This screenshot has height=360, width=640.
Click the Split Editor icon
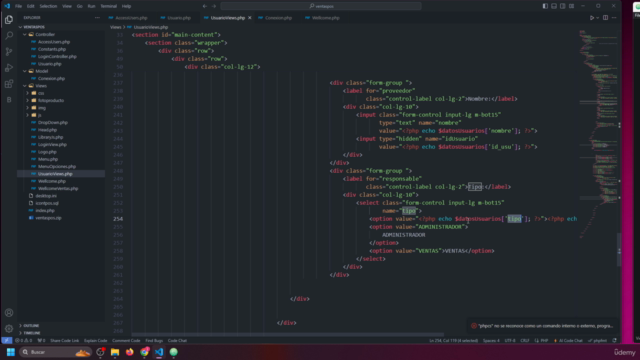point(605,18)
